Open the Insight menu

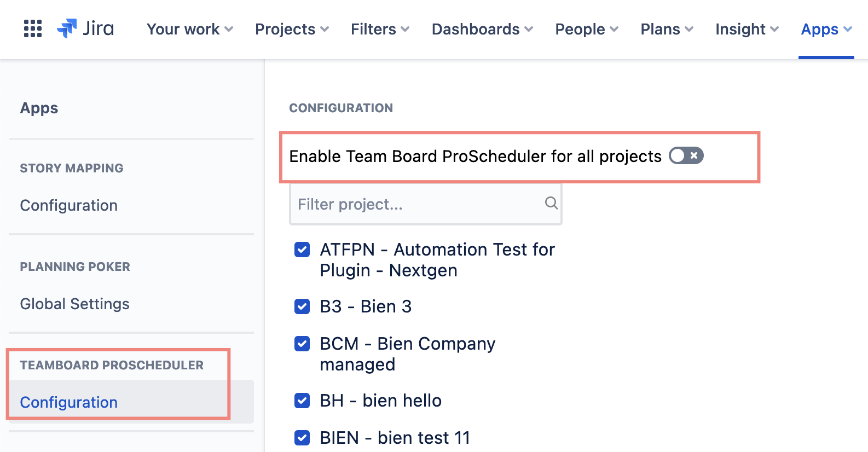(747, 29)
